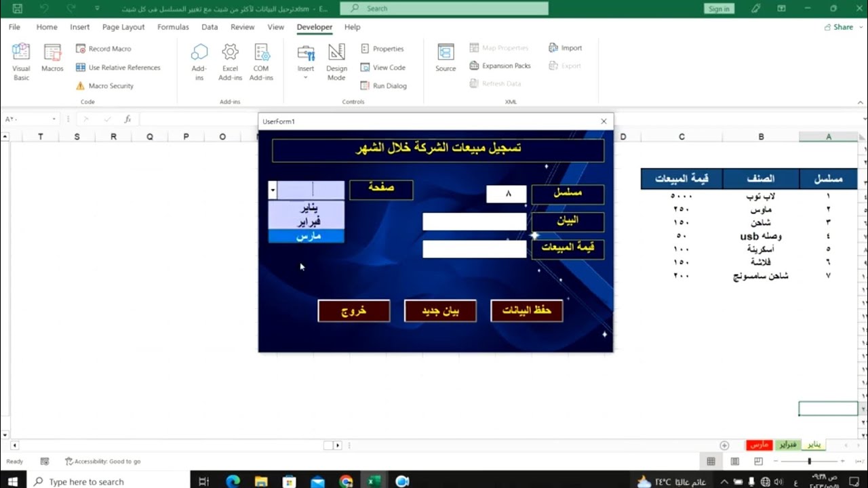
Task: Open the Add-ins dialog
Action: click(x=199, y=62)
